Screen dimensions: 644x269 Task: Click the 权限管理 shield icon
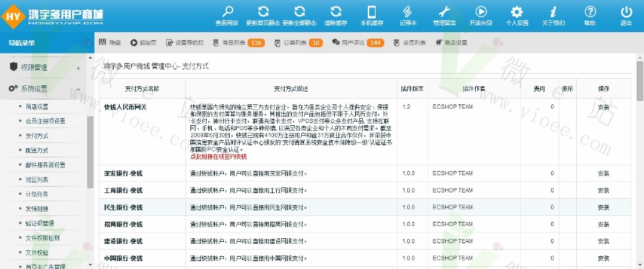pyautogui.click(x=13, y=67)
